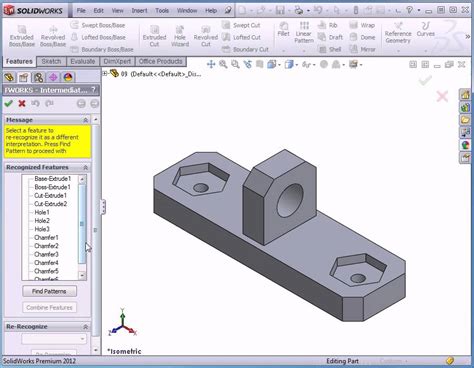
Task: Open the PropertyManager tab icon
Action: pyautogui.click(x=24, y=77)
